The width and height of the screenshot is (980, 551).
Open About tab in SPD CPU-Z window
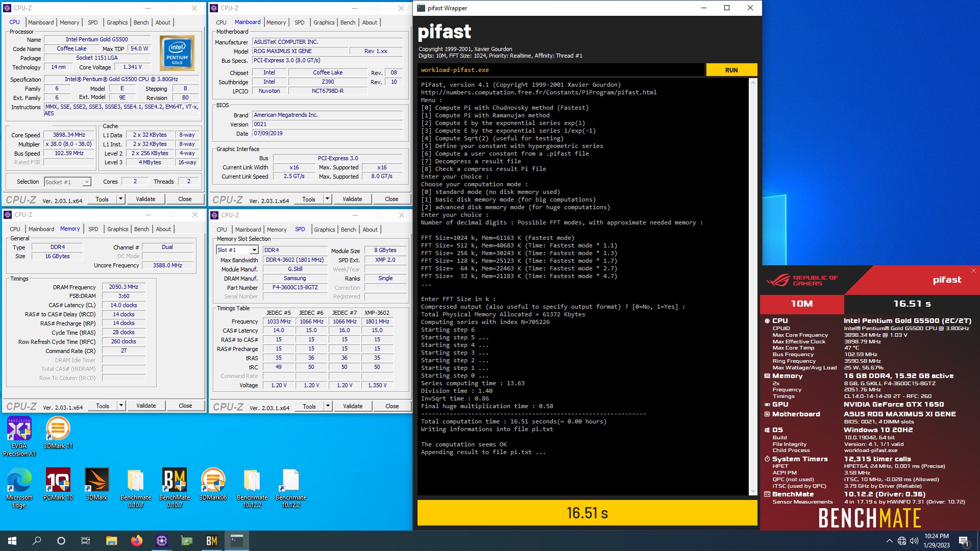pyautogui.click(x=370, y=230)
